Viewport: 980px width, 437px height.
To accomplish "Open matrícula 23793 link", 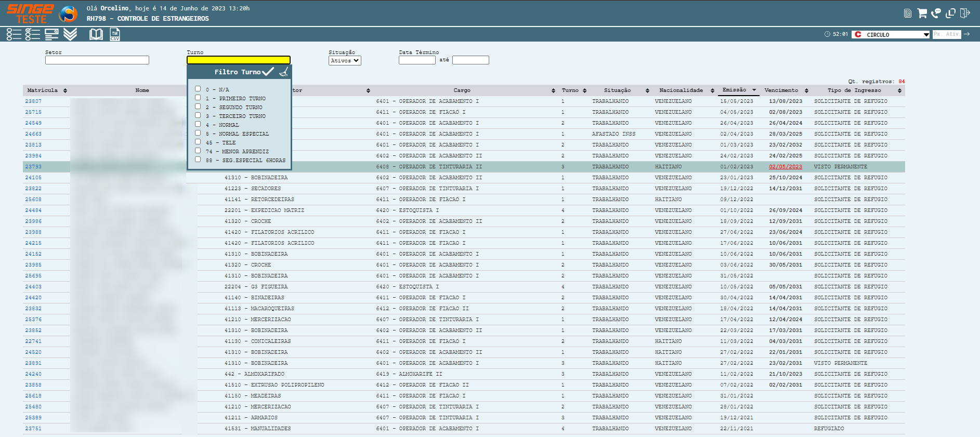I will click(x=33, y=167).
